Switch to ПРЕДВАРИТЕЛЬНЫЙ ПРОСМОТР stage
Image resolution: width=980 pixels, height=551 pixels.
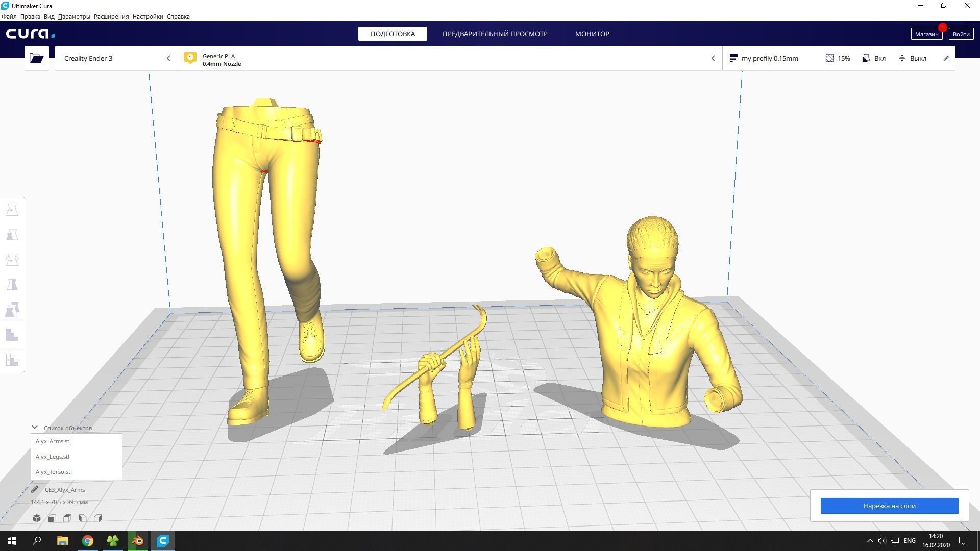point(495,34)
